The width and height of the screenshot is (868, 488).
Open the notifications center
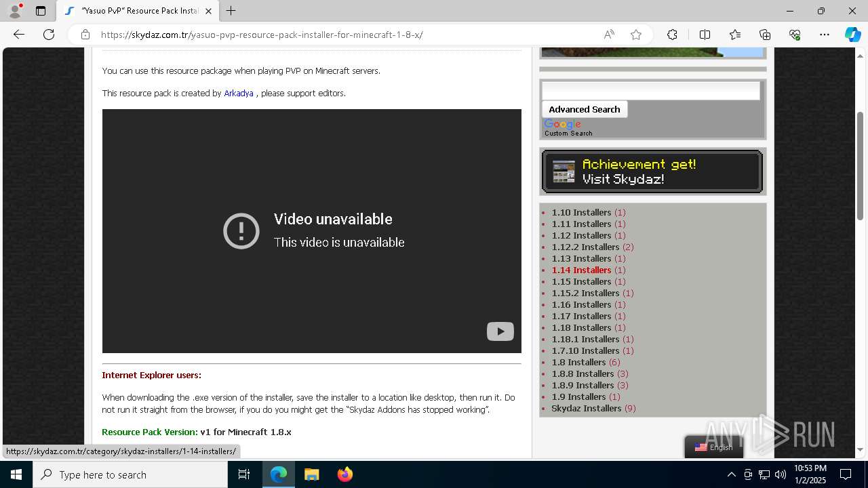pos(846,474)
